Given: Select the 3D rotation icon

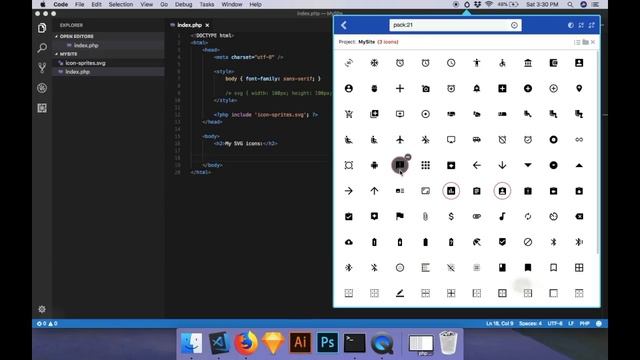Looking at the screenshot, I should 349,63.
